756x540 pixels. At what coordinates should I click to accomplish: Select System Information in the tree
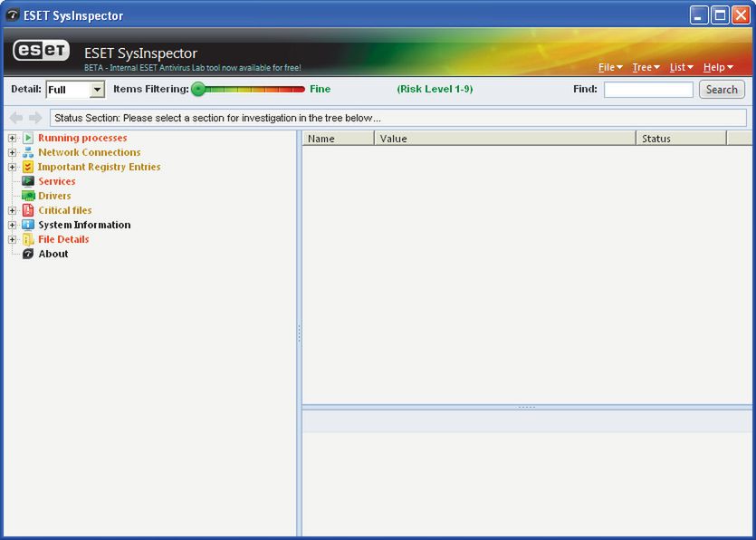pyautogui.click(x=84, y=225)
